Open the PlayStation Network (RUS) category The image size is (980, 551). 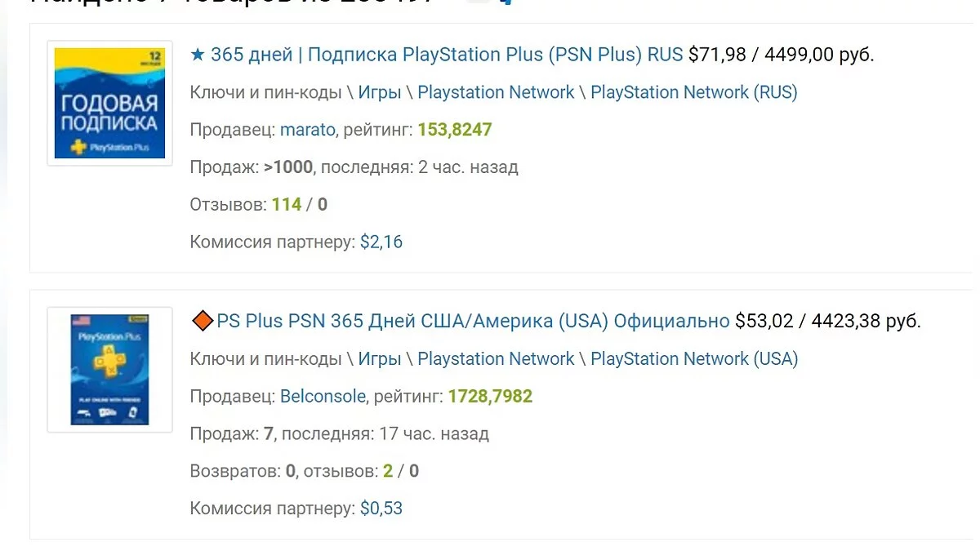[693, 92]
